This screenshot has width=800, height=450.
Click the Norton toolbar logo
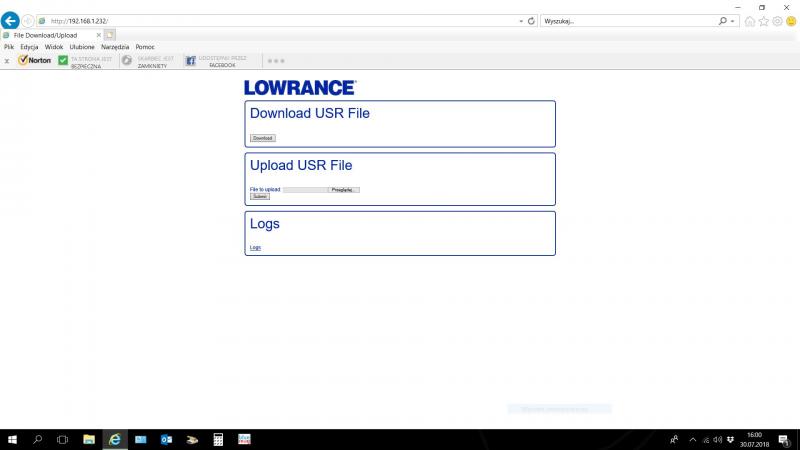click(34, 60)
